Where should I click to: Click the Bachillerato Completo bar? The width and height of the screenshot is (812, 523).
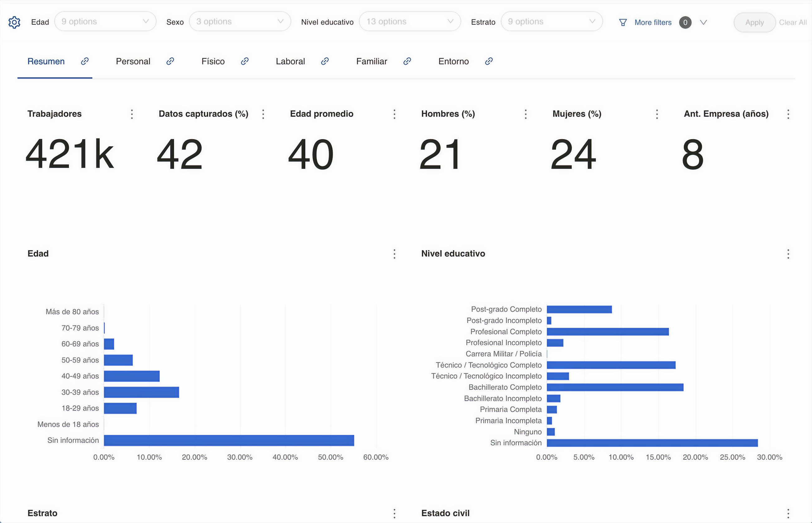click(x=615, y=387)
